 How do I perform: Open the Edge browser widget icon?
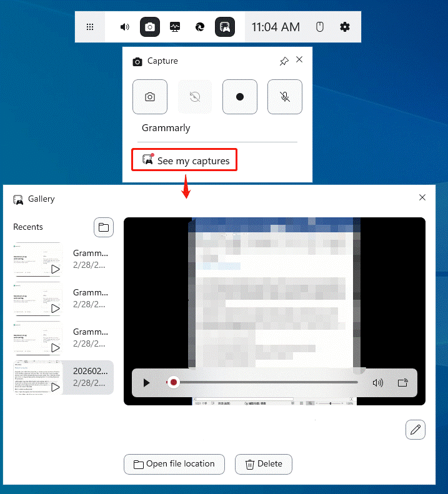click(x=200, y=27)
